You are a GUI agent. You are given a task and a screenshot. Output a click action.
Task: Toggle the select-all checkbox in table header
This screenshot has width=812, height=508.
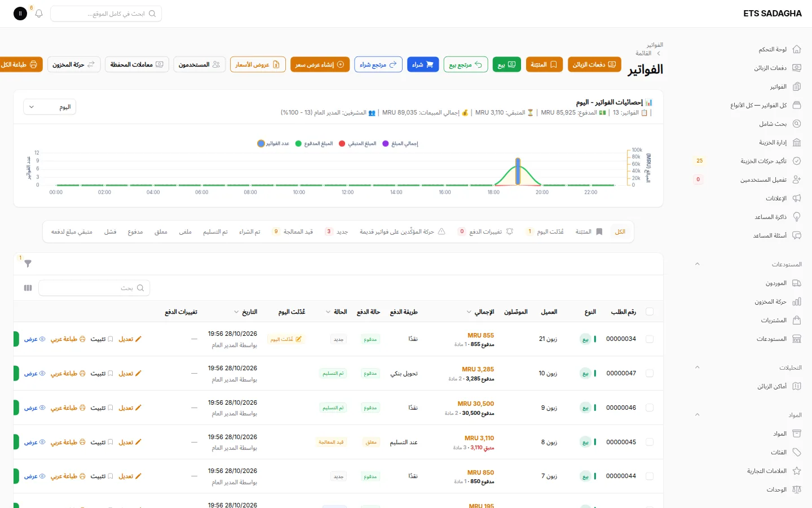pos(650,312)
